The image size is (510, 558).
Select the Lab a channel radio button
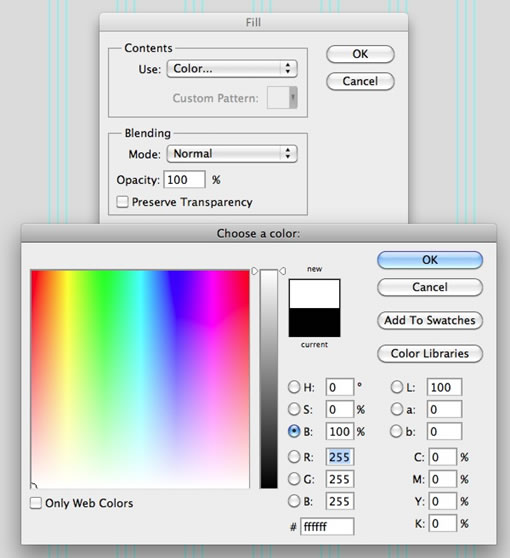click(396, 409)
